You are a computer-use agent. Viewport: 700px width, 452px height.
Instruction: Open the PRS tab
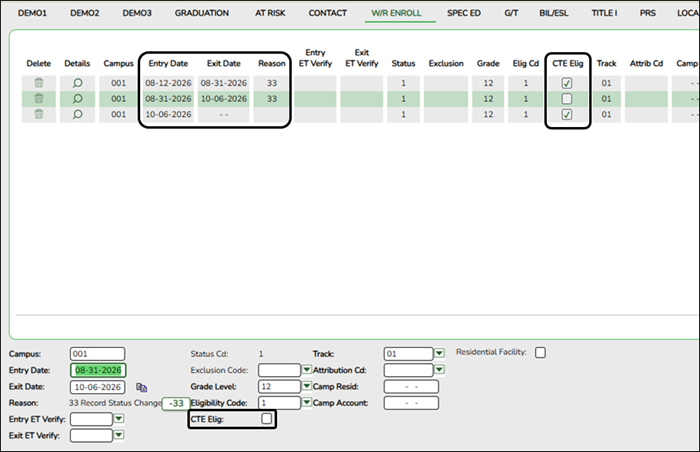[647, 13]
